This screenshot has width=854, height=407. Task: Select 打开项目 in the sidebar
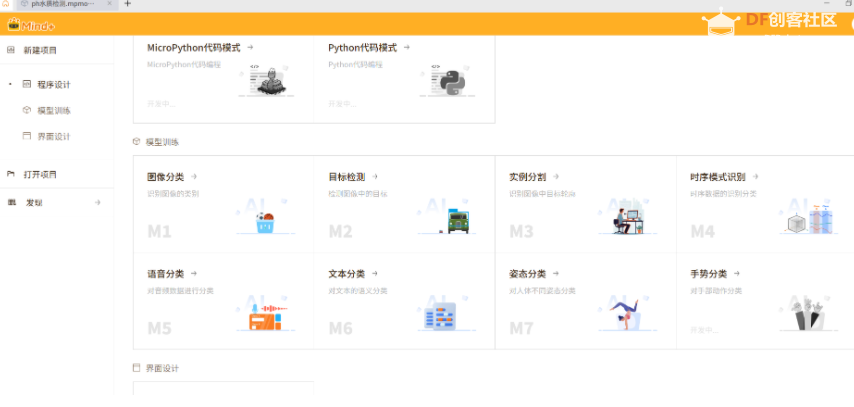tap(40, 175)
